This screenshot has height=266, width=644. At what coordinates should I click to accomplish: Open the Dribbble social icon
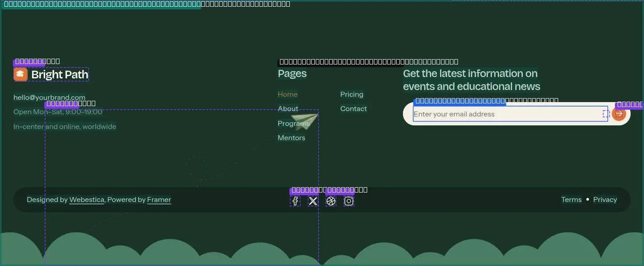click(x=331, y=201)
